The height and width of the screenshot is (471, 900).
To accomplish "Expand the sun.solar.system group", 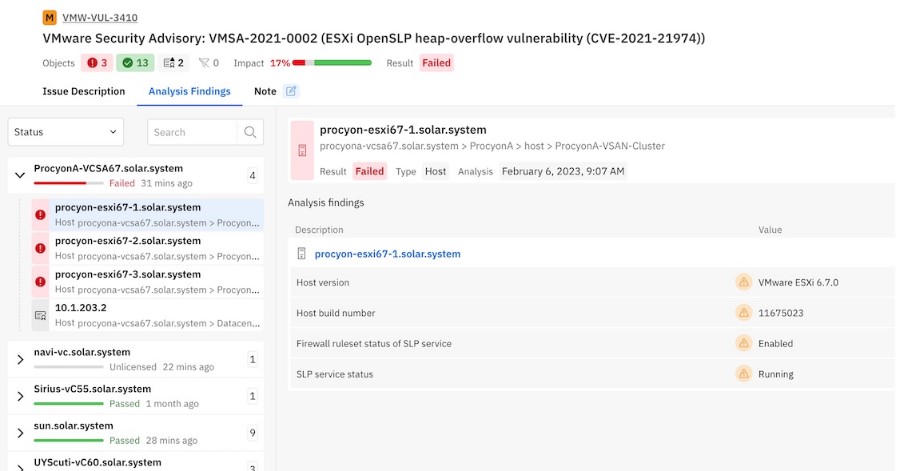I will 20,433.
